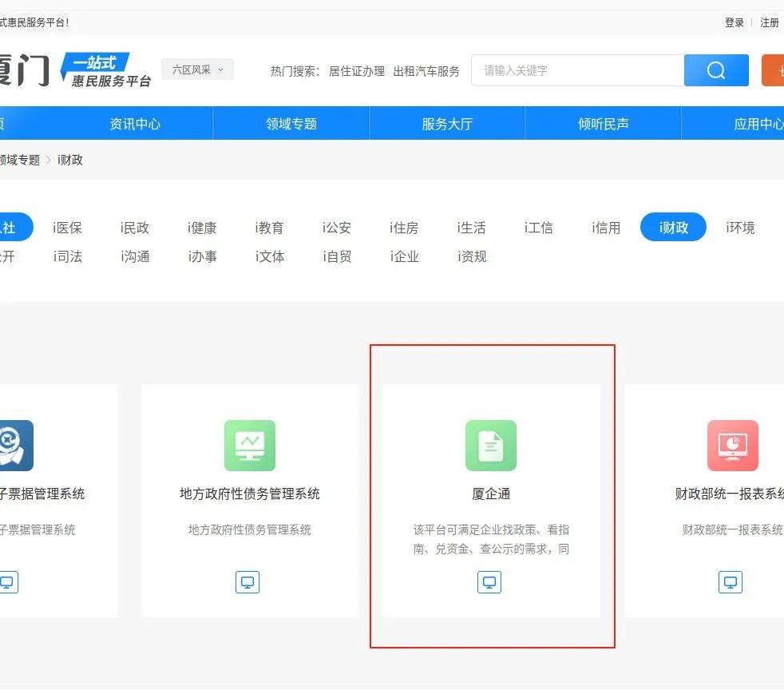Click 领域专题 in the breadcrumb
784x694 pixels.
[x=19, y=160]
